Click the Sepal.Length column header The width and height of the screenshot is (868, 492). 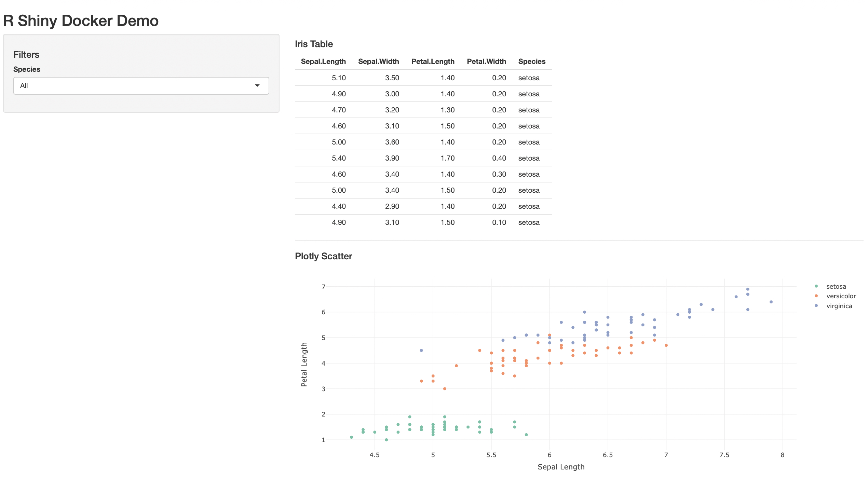323,61
